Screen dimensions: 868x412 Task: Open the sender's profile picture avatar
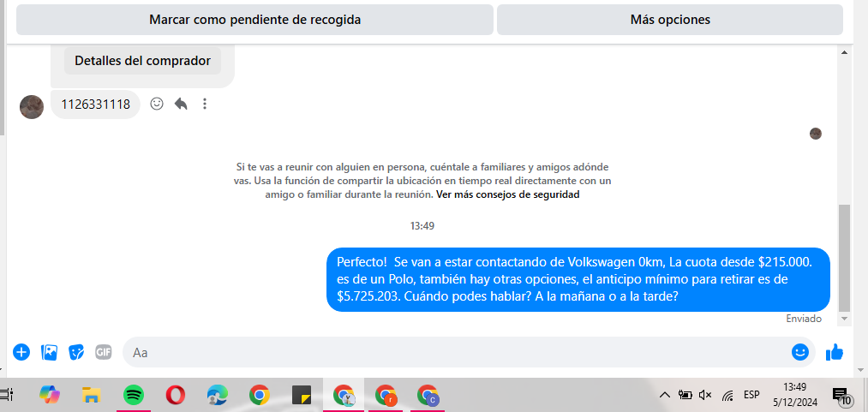point(32,107)
